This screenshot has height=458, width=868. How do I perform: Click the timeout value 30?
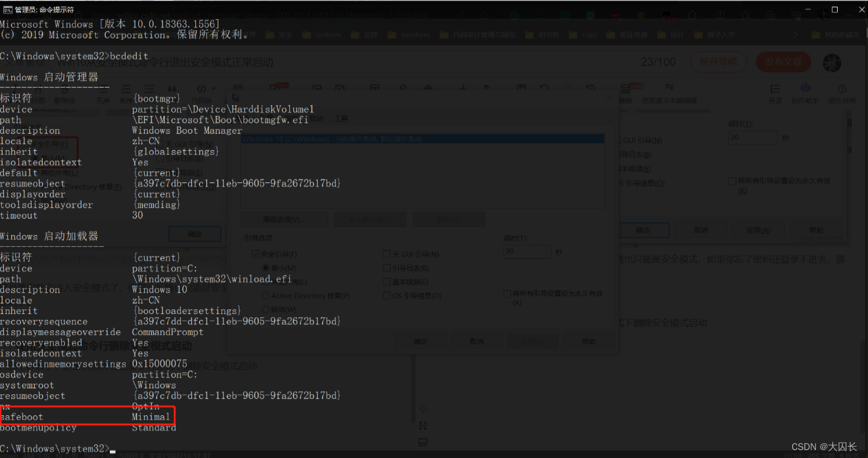137,215
